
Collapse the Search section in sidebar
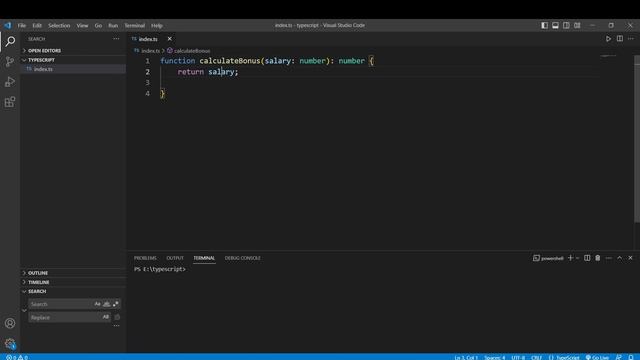(x=73, y=291)
